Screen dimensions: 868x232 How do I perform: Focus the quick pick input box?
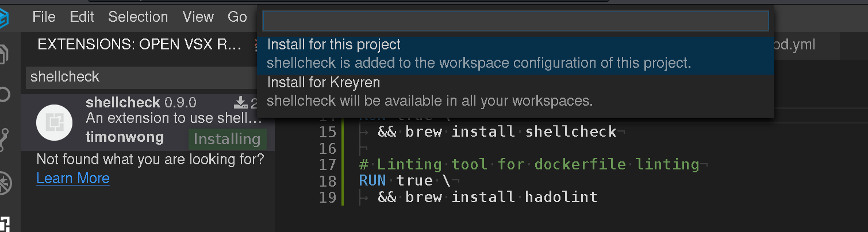coord(516,21)
